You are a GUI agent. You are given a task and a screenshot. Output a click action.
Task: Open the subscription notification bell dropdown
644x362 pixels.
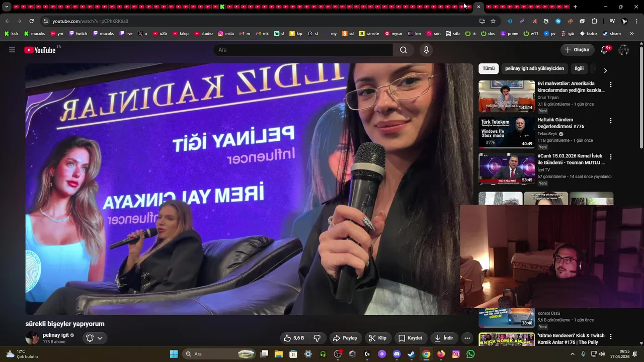(x=95, y=338)
